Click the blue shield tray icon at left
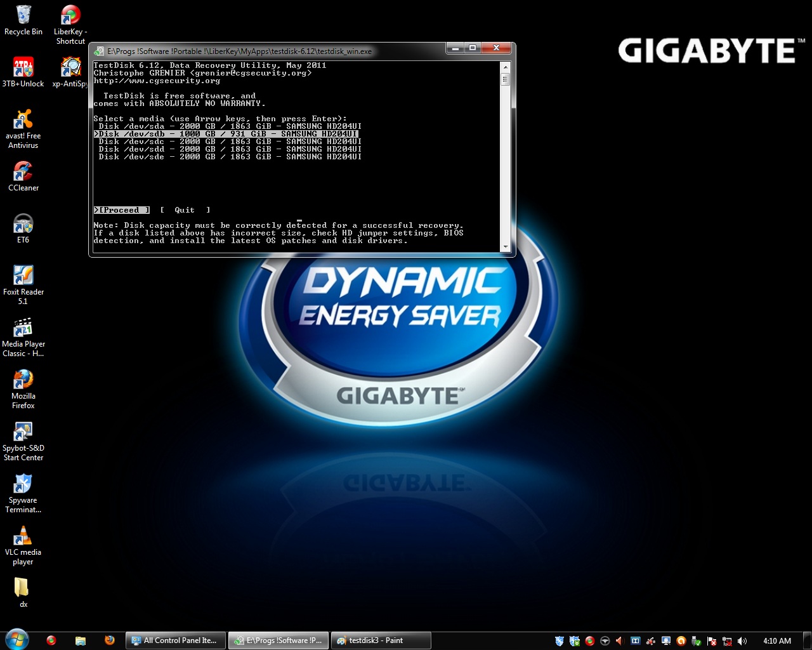The width and height of the screenshot is (812, 650). [x=560, y=641]
